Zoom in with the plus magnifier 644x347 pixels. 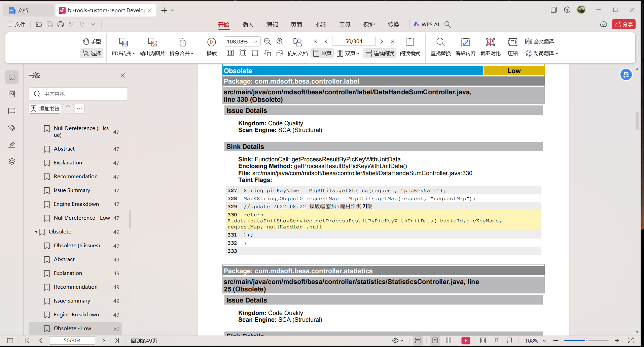coord(280,41)
